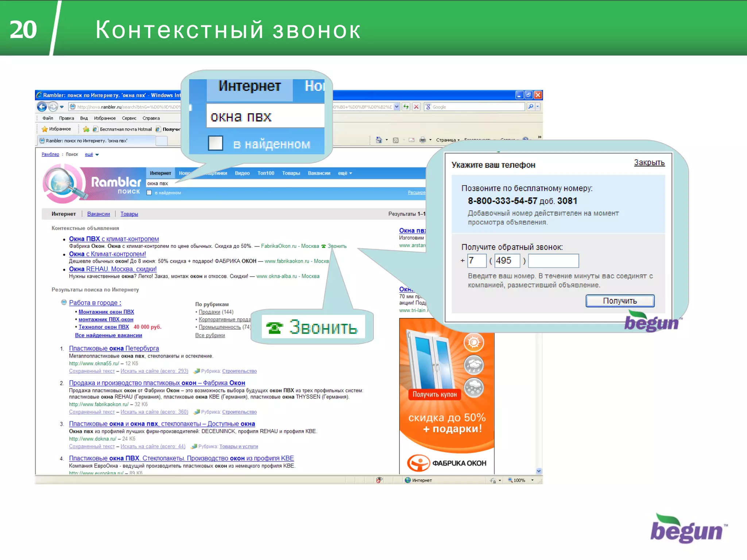Click the Вакансии link in grey results bar

pos(98,214)
